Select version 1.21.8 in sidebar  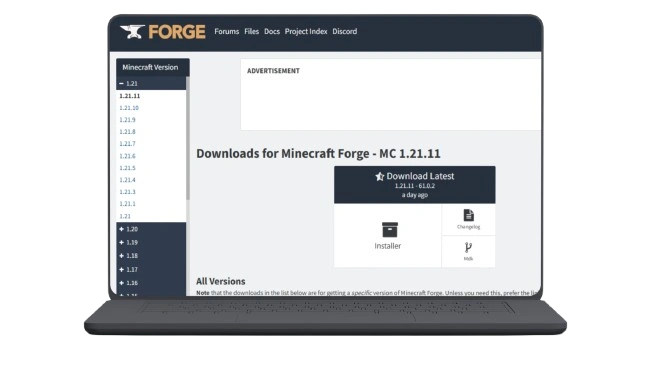click(x=127, y=132)
